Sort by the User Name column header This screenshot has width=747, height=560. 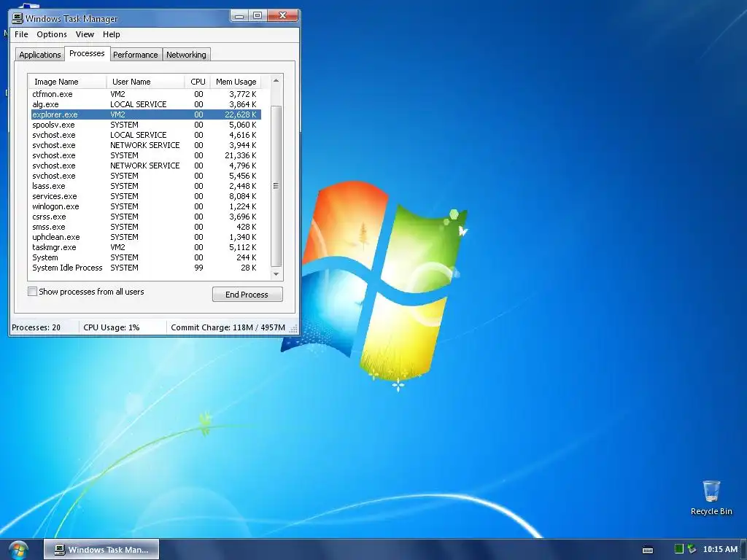[145, 82]
